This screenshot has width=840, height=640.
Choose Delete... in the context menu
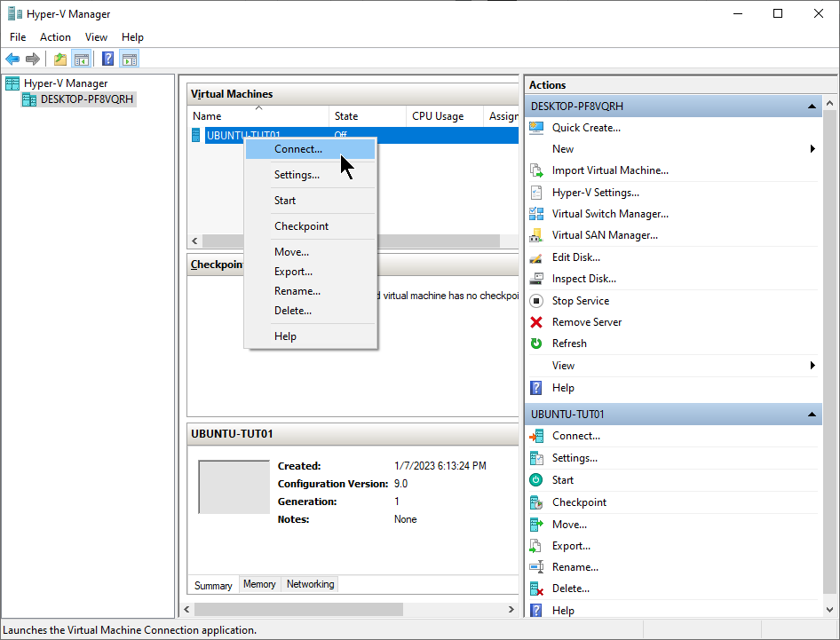310,311
